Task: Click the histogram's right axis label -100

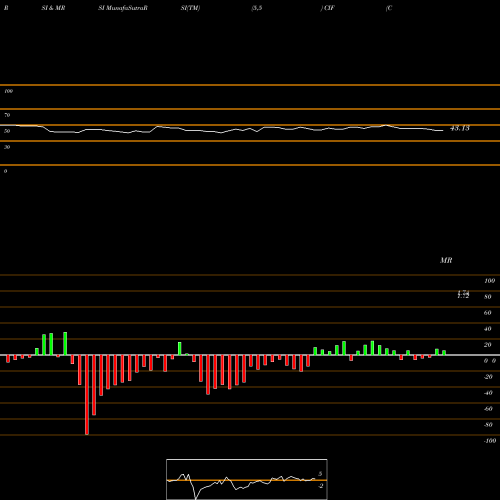Action: pos(490,441)
